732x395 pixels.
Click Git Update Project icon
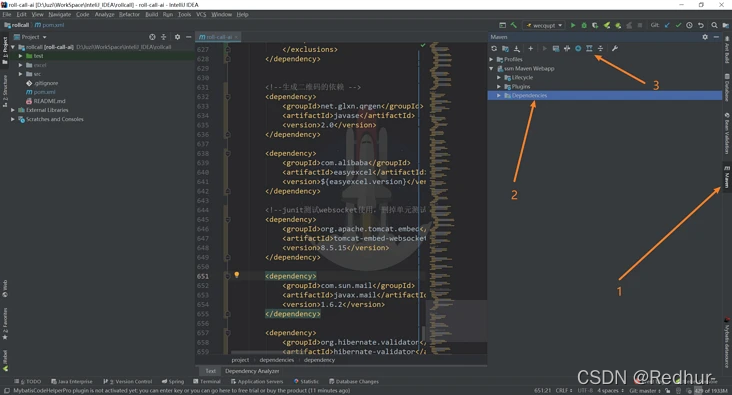pos(667,25)
